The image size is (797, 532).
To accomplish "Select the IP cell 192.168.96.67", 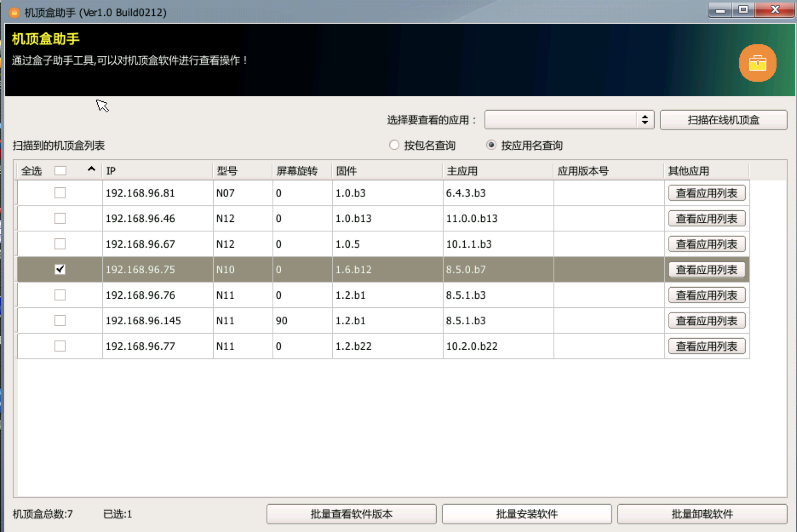I will (x=158, y=244).
